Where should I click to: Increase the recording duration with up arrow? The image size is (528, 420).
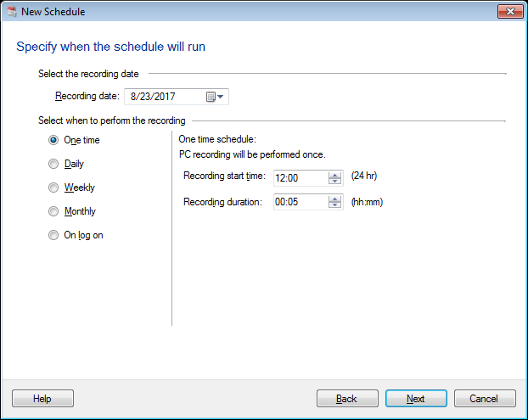pos(334,199)
